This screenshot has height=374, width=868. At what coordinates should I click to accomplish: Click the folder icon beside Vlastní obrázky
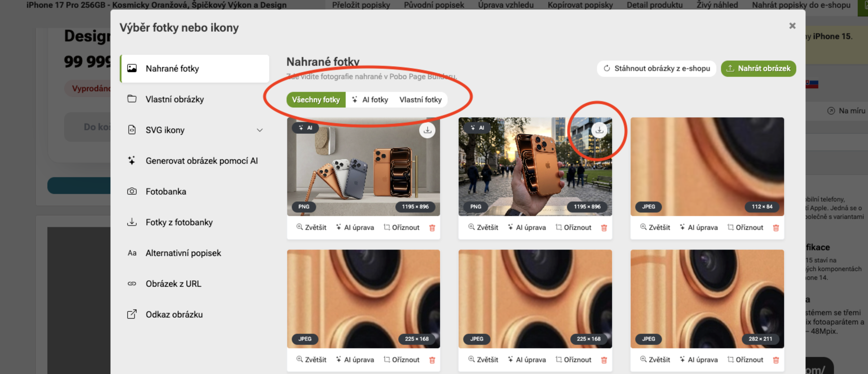132,99
